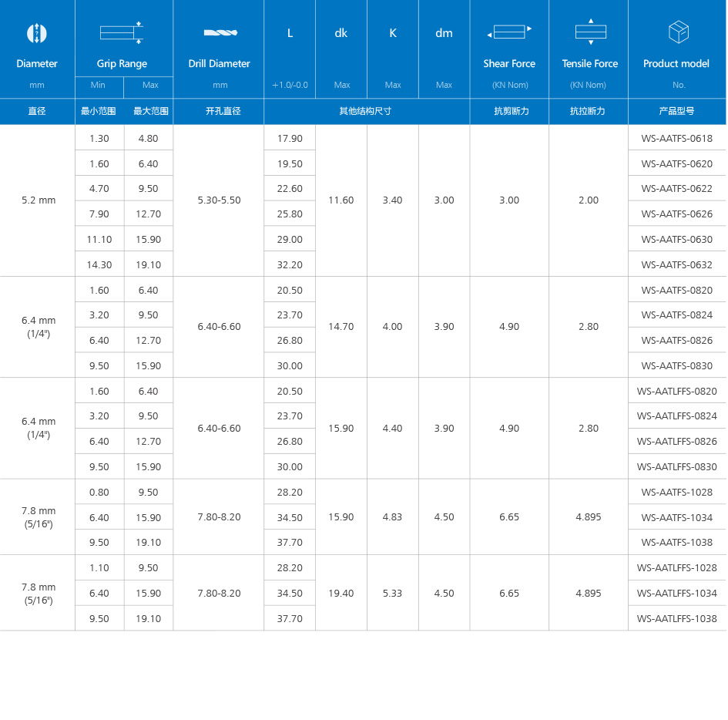The image size is (728, 720).
Task: Click the Tensile Force icon
Action: click(590, 32)
